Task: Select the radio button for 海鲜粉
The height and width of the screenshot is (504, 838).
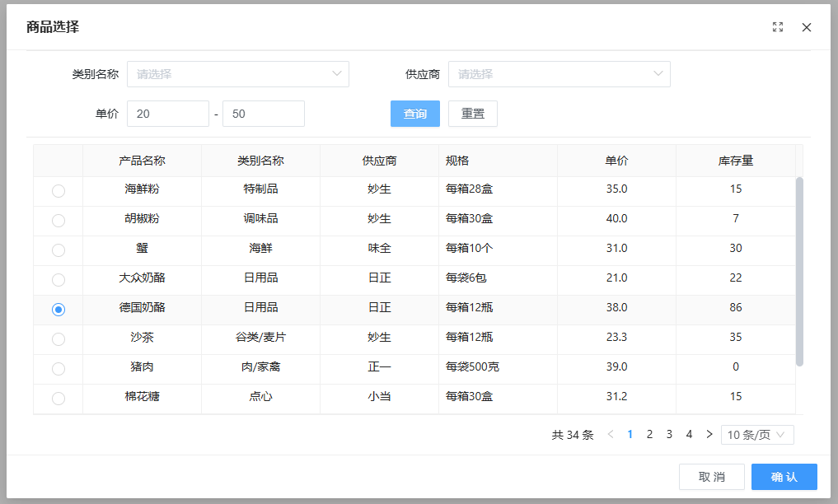Action: coord(59,190)
